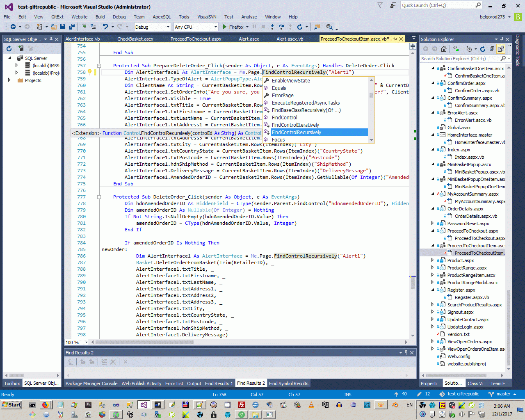Viewport: 525px width, 420px height.
Task: Click Collapse All icon in Solution Explorer
Action: 492,49
